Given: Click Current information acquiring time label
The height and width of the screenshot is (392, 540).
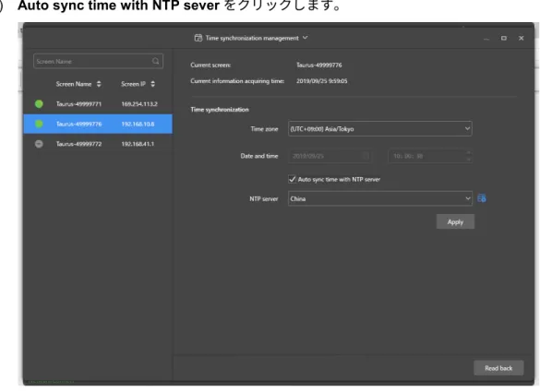Looking at the screenshot, I should point(237,81).
